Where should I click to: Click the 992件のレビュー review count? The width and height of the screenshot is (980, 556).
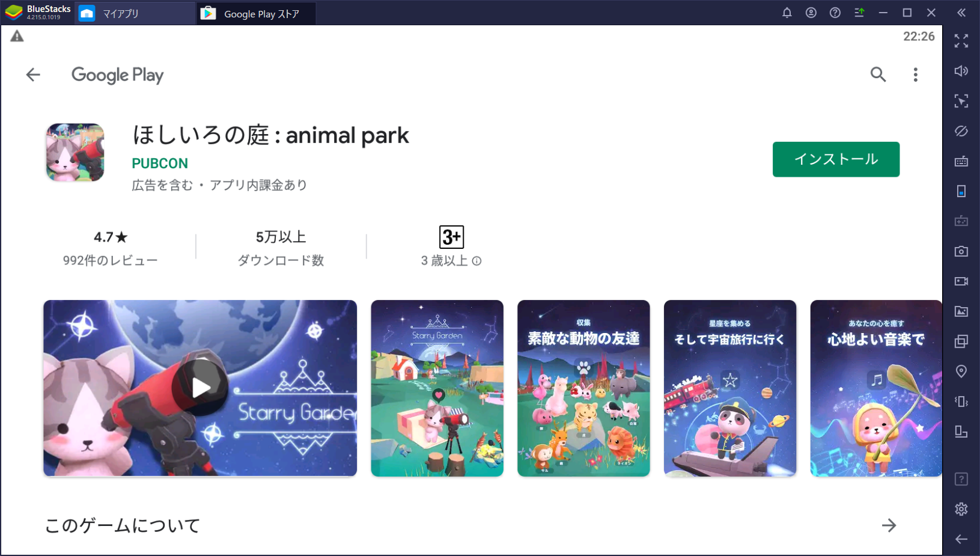point(110,261)
